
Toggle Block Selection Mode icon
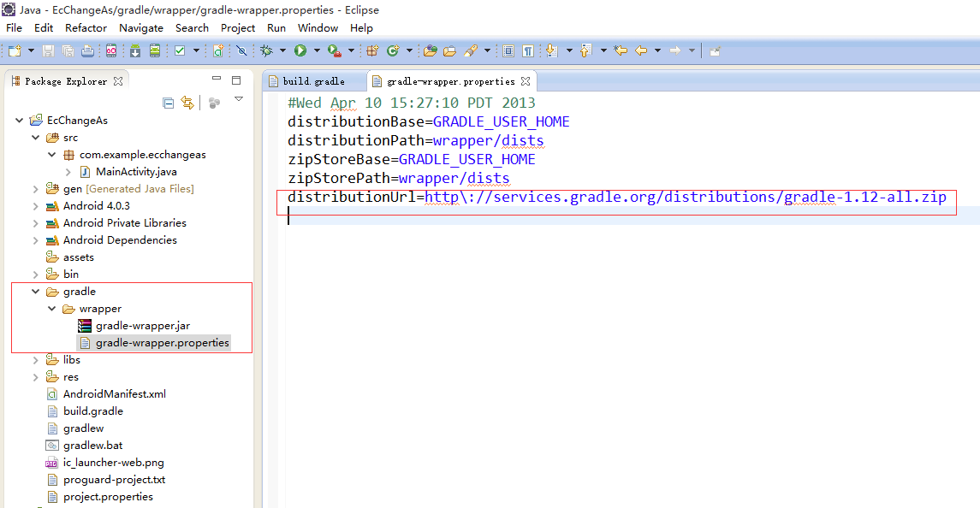508,50
